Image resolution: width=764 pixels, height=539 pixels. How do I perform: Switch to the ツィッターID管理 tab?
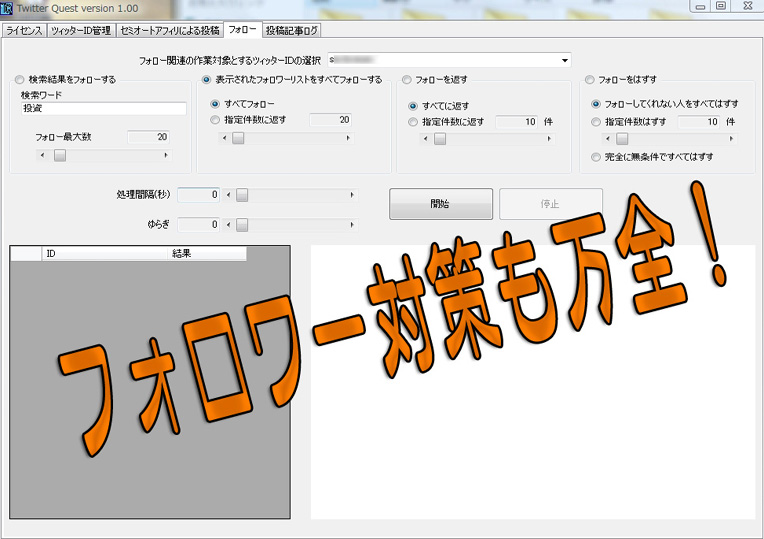coord(81,31)
